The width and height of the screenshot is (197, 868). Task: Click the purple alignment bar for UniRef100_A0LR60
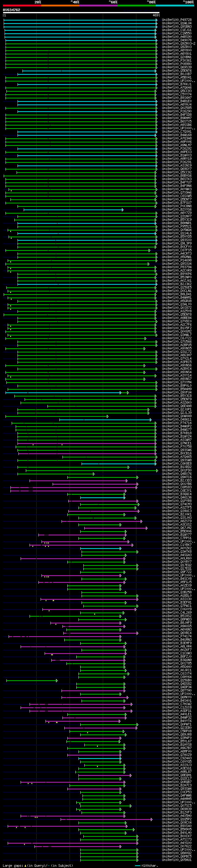tap(73, 558)
